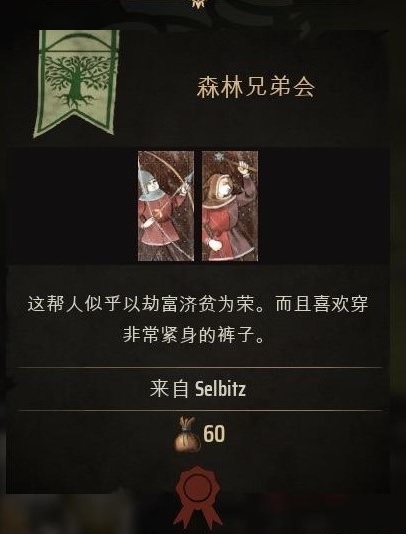Select the archer card with the bow

coord(166,206)
